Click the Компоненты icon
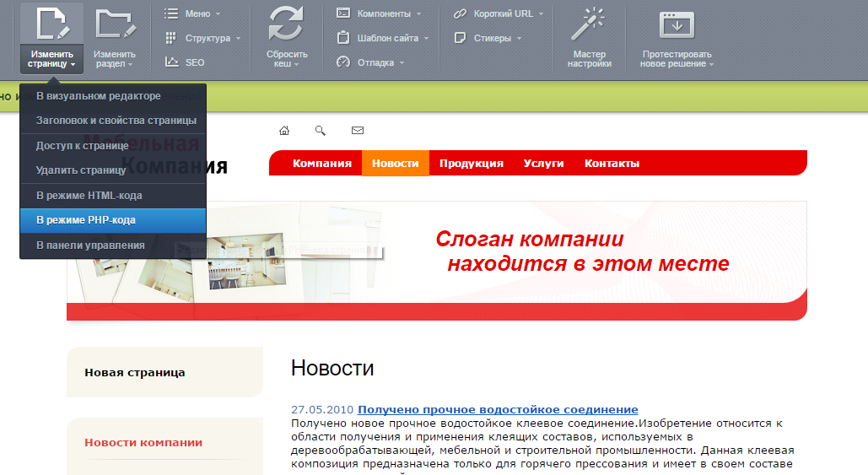The height and width of the screenshot is (475, 868). point(343,13)
